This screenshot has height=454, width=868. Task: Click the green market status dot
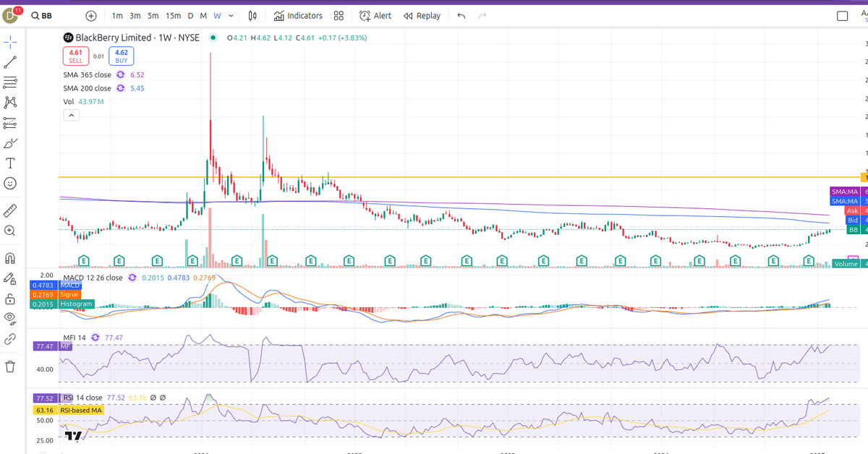pyautogui.click(x=213, y=38)
